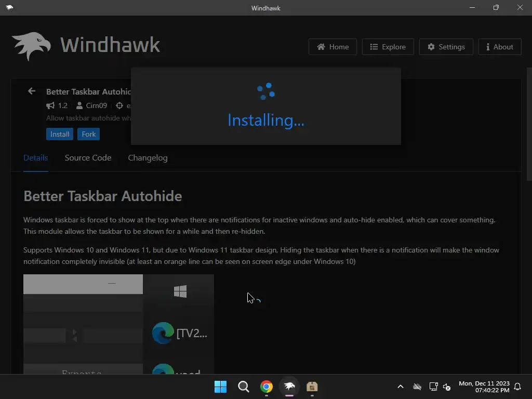The width and height of the screenshot is (532, 399).
Task: Open the Home page
Action: coord(332,47)
